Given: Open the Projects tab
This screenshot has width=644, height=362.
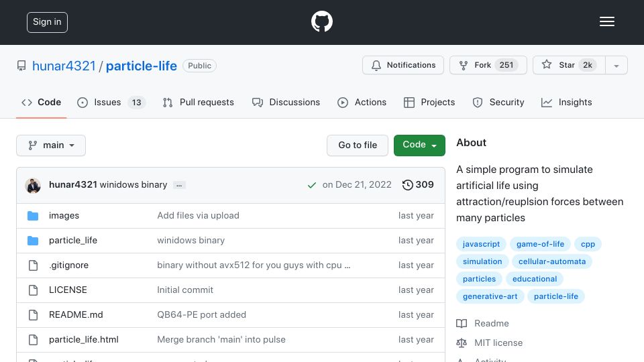Looking at the screenshot, I should [x=429, y=102].
